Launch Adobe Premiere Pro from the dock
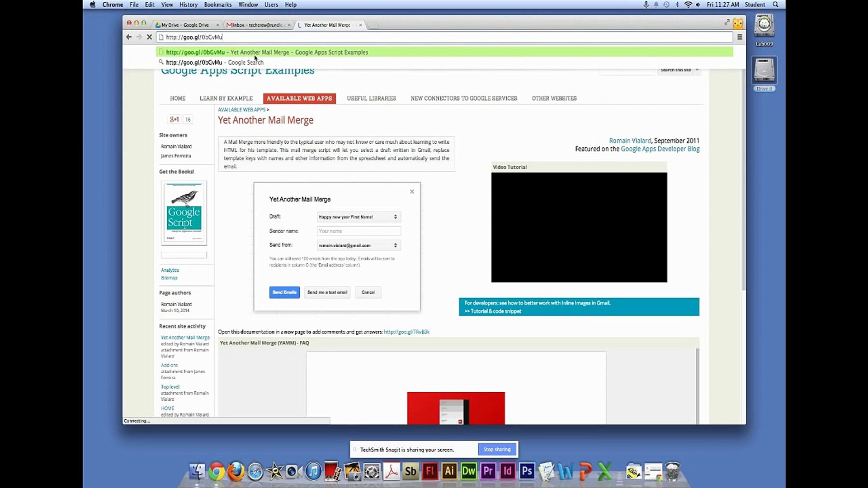The height and width of the screenshot is (488, 868). (488, 472)
